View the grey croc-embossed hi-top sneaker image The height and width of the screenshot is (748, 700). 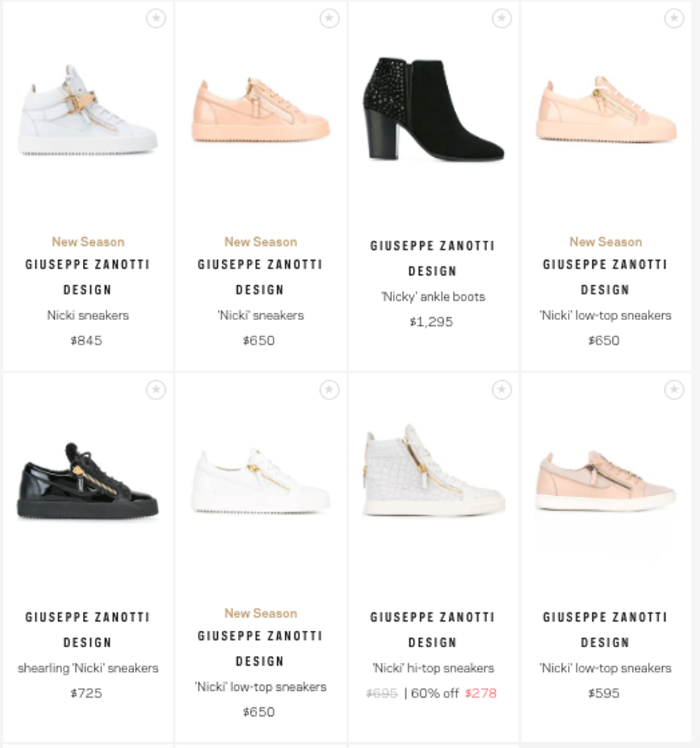(433, 470)
